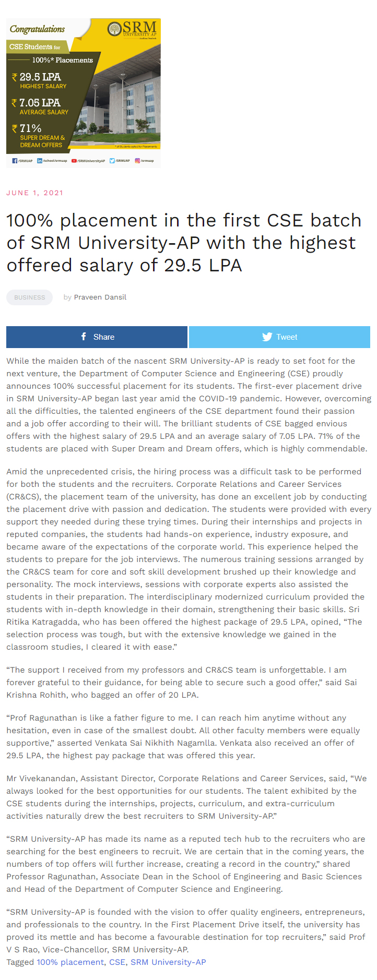Click the LinkedIn icon in the banner footer
Image resolution: width=377 pixels, height=980 pixels.
(40, 161)
